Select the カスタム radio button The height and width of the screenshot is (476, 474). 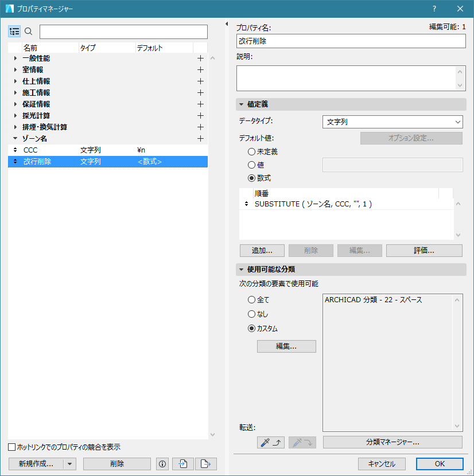coord(251,329)
